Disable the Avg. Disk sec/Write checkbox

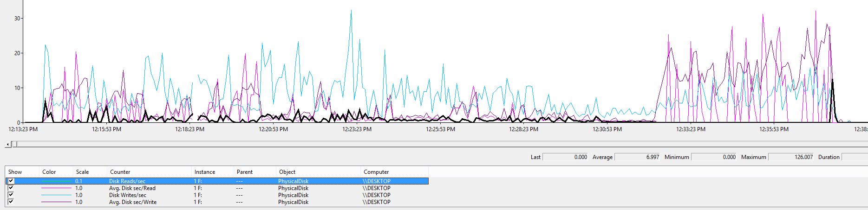[11, 202]
